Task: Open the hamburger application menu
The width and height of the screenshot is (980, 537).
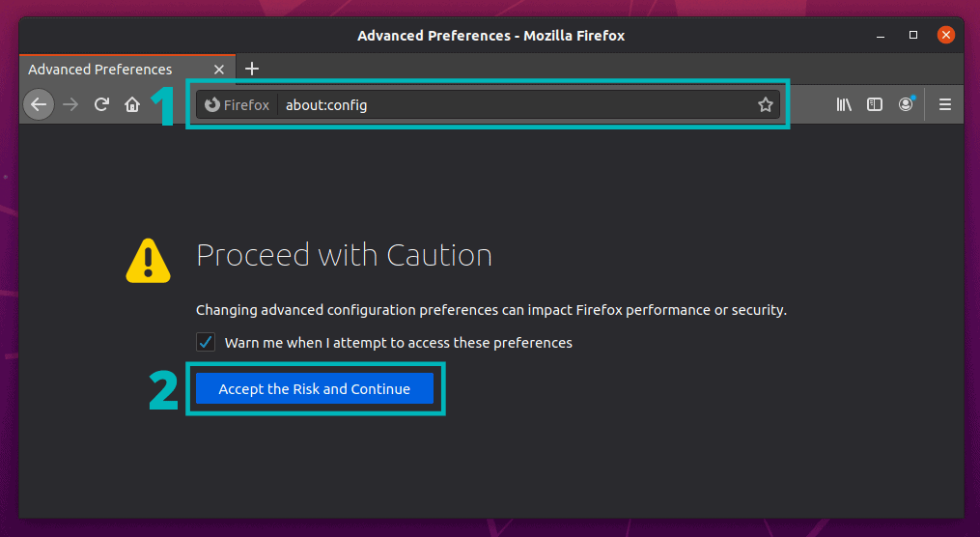Action: [x=945, y=104]
